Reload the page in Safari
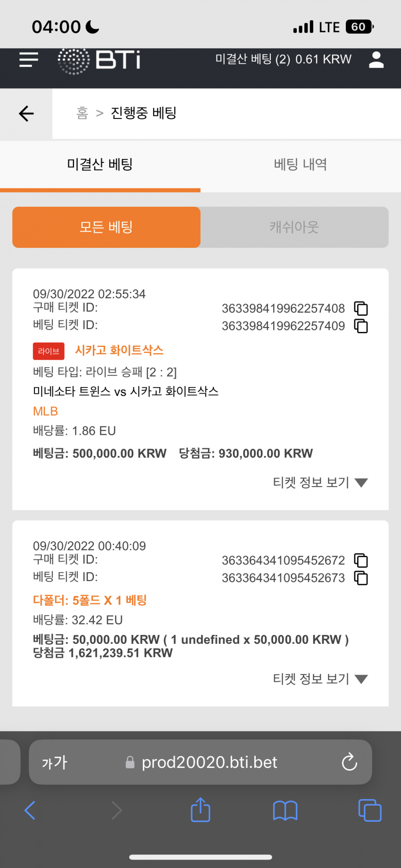The image size is (401, 868). coord(349,762)
